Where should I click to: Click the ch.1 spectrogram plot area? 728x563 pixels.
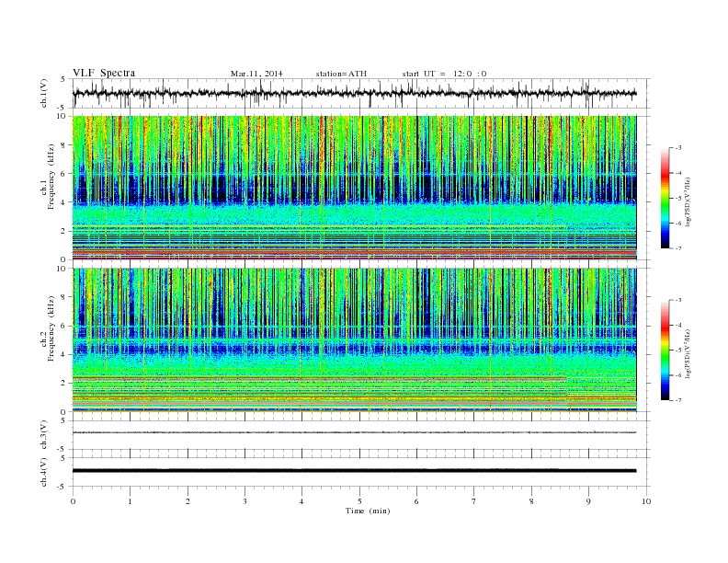coord(354,188)
